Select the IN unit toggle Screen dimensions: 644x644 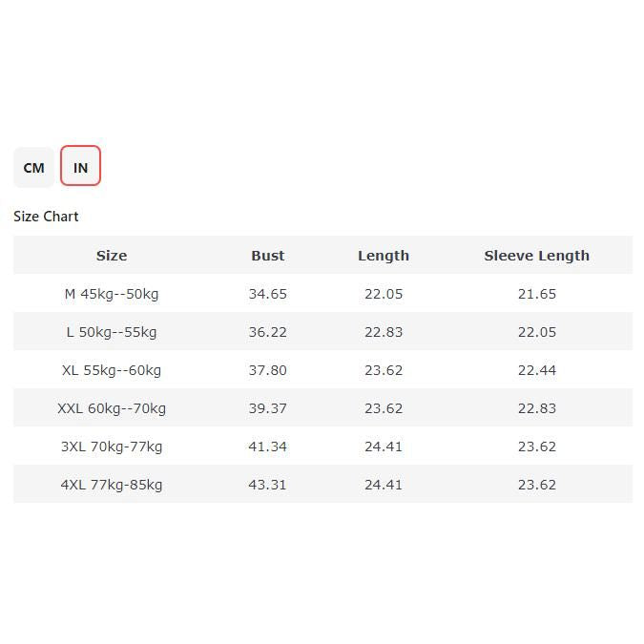click(80, 167)
